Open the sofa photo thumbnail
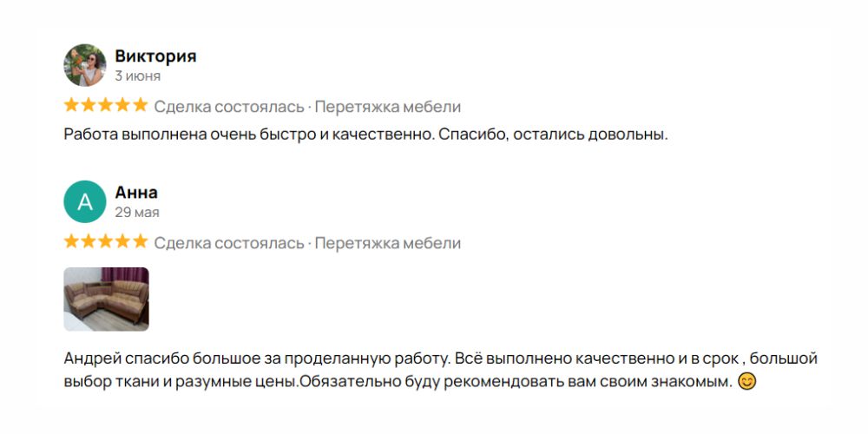The height and width of the screenshot is (434, 868). [106, 299]
